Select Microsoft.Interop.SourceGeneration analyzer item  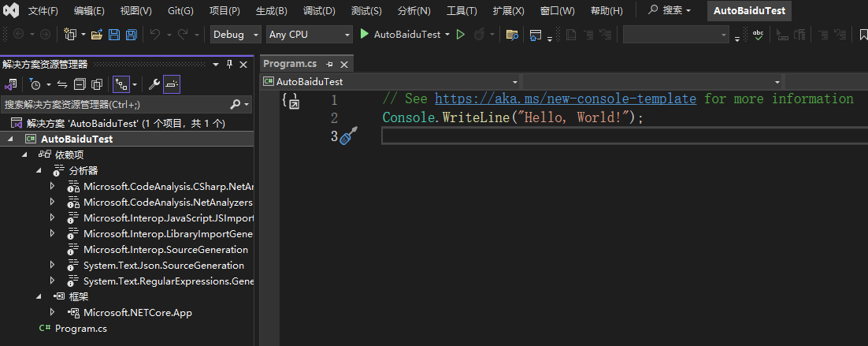[165, 250]
